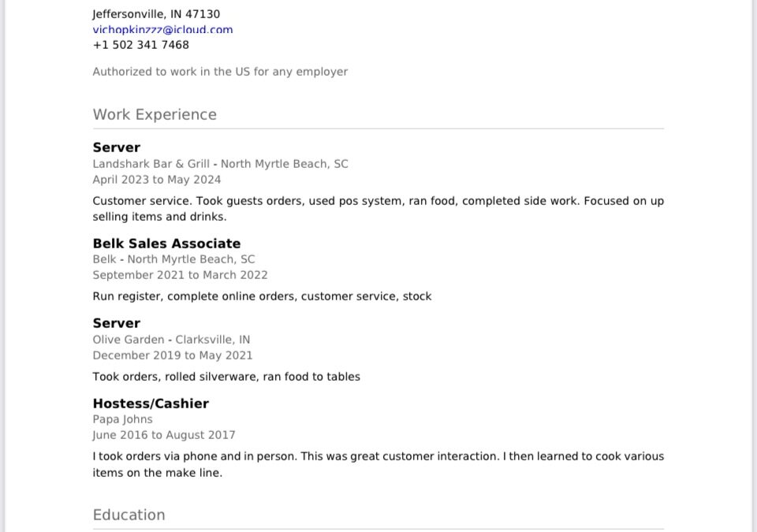Select the Server title above Olive Garden
757x532 pixels.
click(117, 323)
